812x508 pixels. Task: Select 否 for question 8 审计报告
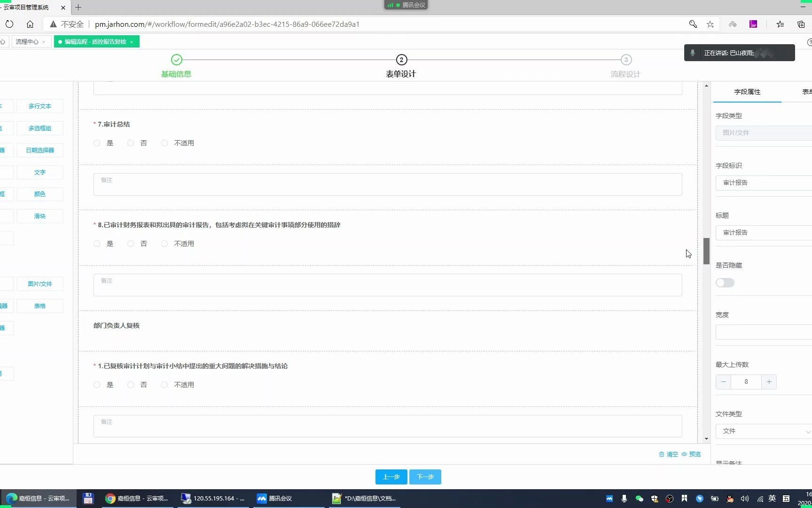[131, 244]
